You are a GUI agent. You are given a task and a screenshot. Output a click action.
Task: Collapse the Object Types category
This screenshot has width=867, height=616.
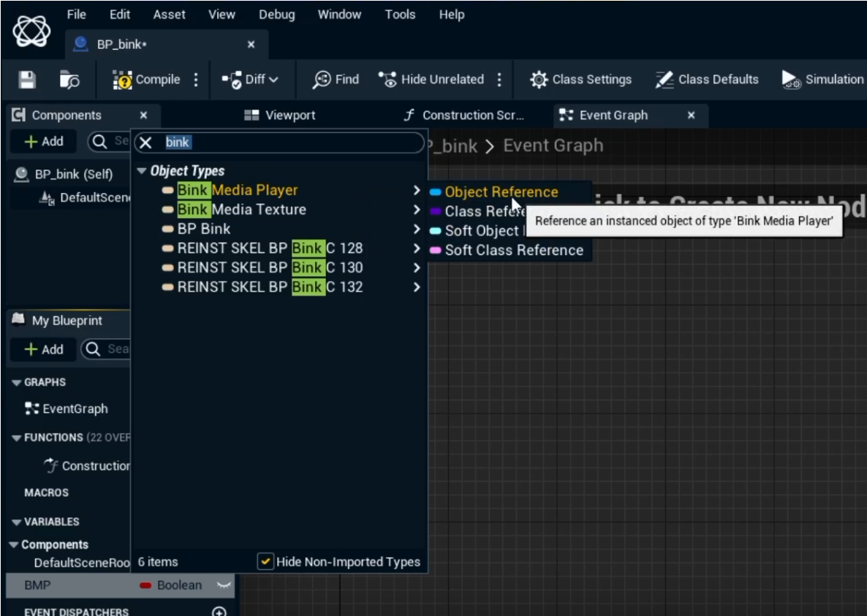[x=142, y=171]
